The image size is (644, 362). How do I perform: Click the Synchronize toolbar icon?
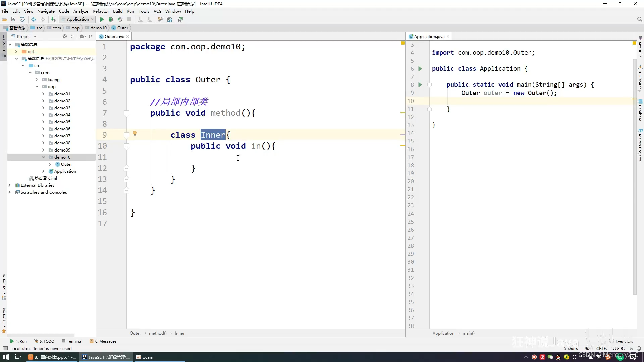coord(22,19)
